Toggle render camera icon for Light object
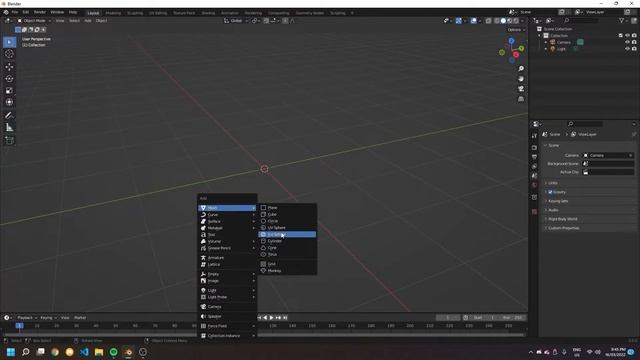 634,49
